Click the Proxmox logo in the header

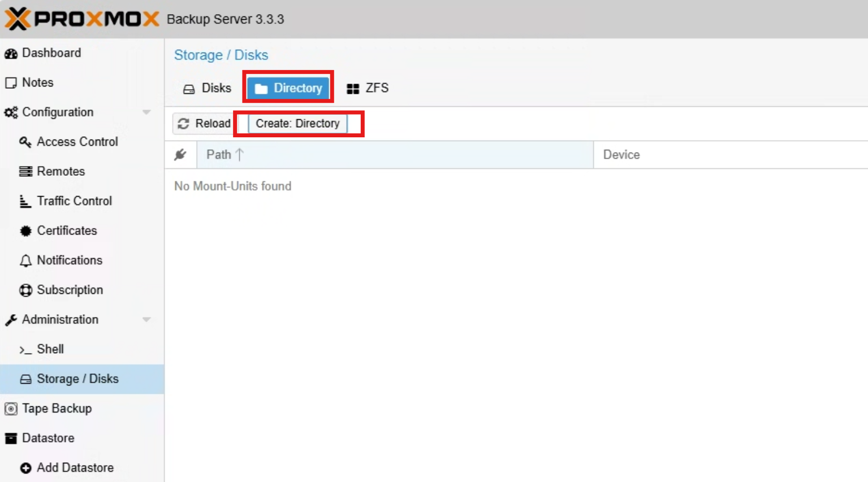tap(82, 19)
